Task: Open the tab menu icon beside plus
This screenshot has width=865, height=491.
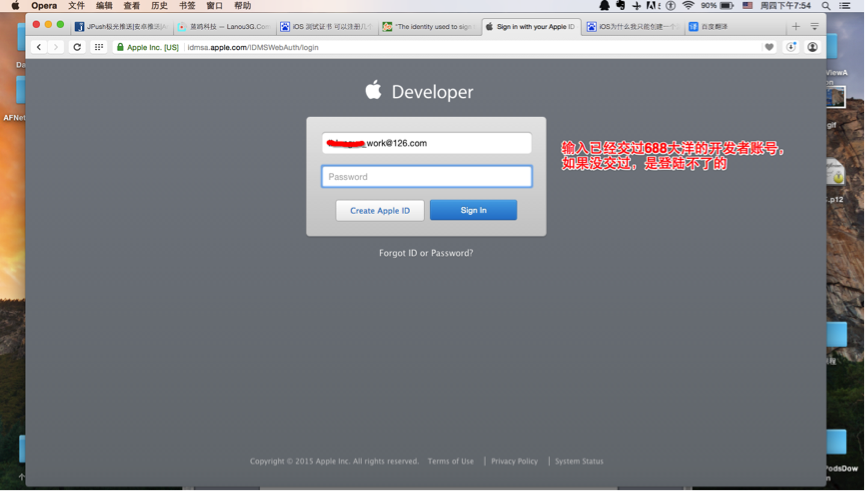Action: pyautogui.click(x=814, y=26)
